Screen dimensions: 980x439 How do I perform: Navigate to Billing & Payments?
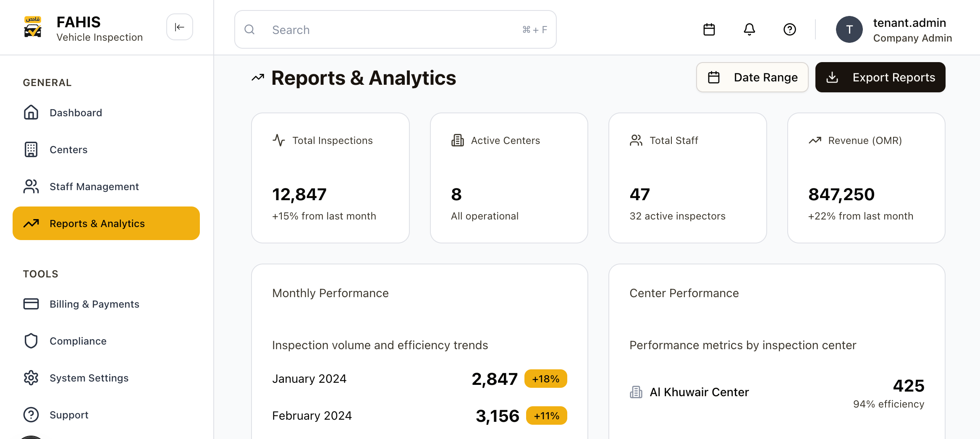[94, 304]
